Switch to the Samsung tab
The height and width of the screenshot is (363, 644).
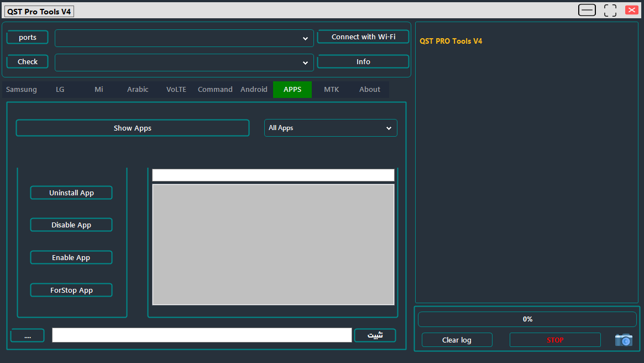22,90
